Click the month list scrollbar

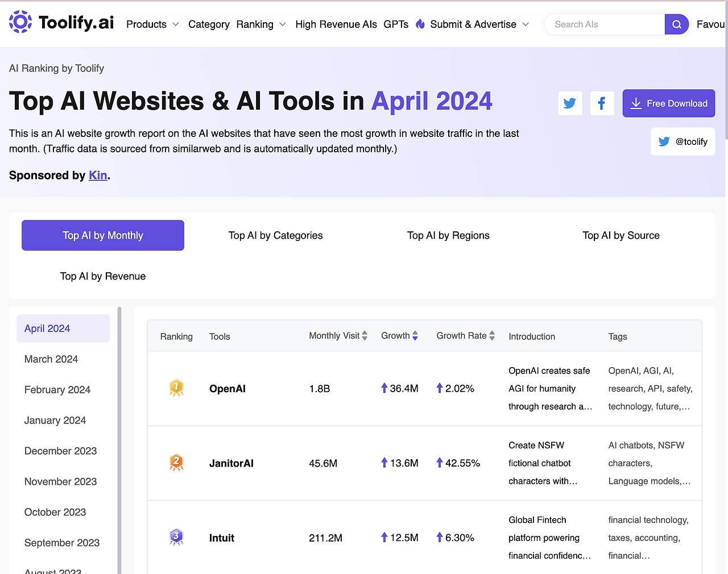119,440
